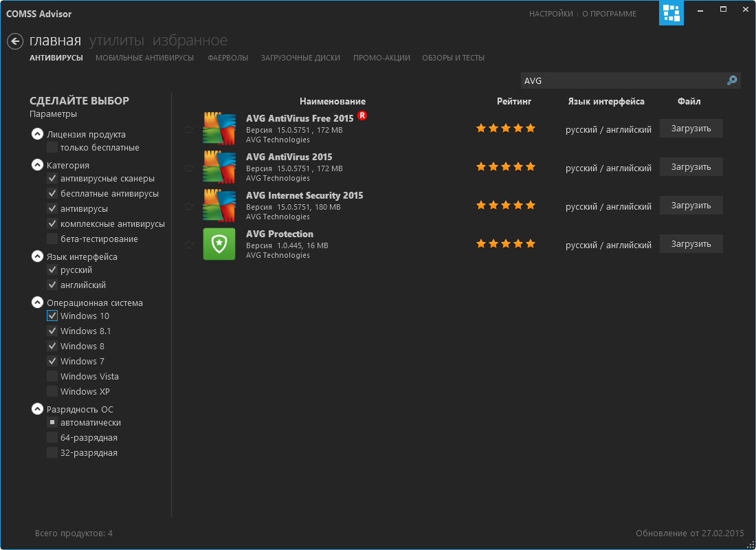Open МОБИЛЬНЫЕ АНТИВИРУСЫ subtab

pyautogui.click(x=144, y=58)
